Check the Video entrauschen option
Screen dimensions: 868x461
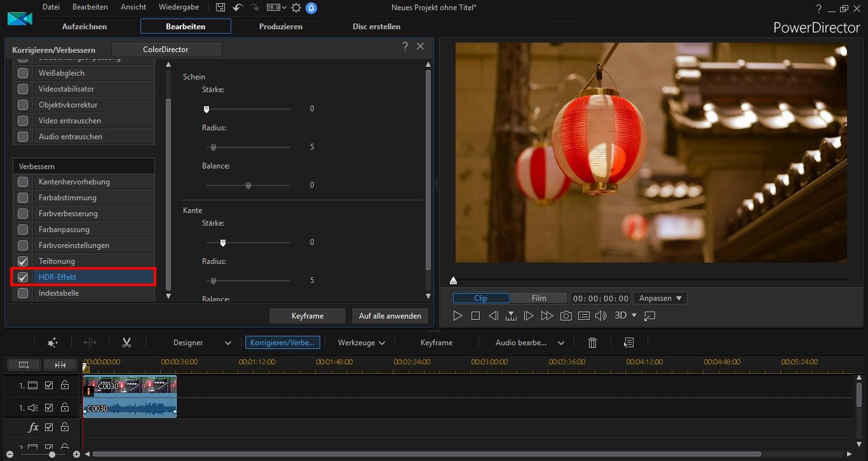(23, 121)
